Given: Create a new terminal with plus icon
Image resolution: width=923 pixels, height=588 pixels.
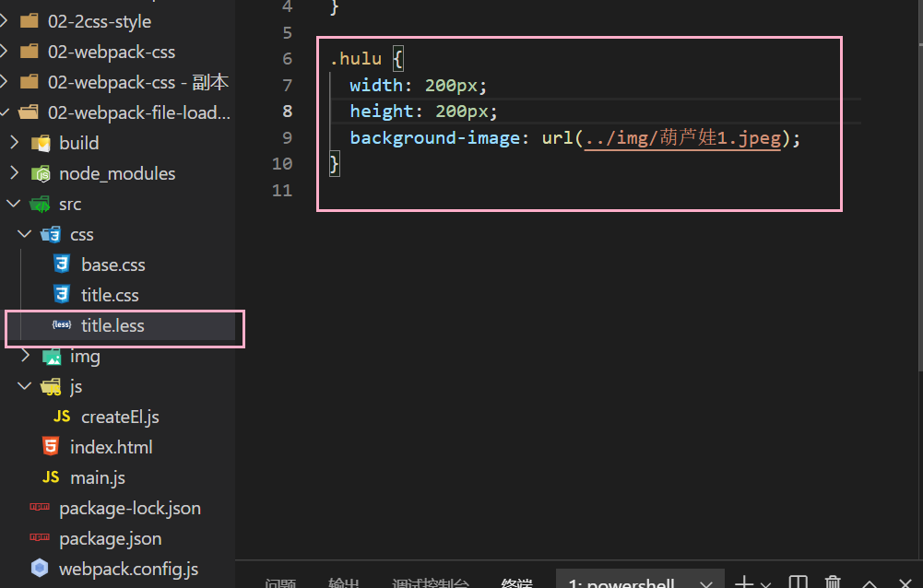Looking at the screenshot, I should point(744,582).
